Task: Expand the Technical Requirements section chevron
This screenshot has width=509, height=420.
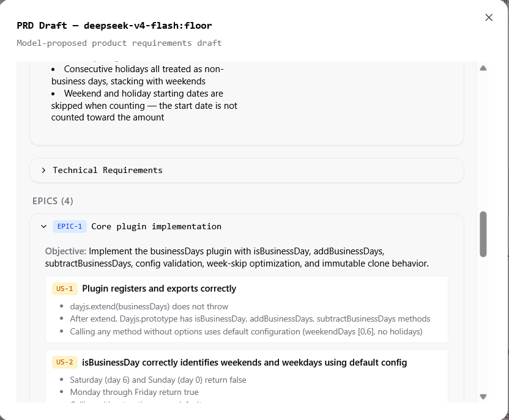Action: coord(43,171)
